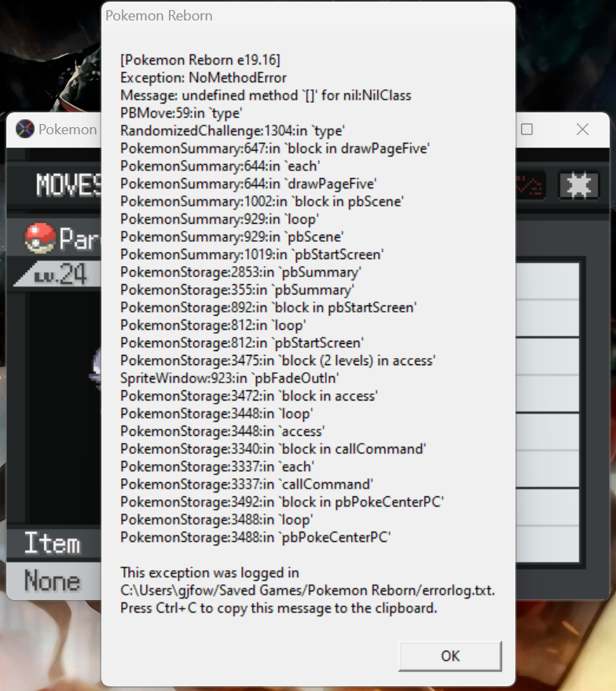Click the None held item value
Screen dimensions: 616x691
click(x=52, y=581)
